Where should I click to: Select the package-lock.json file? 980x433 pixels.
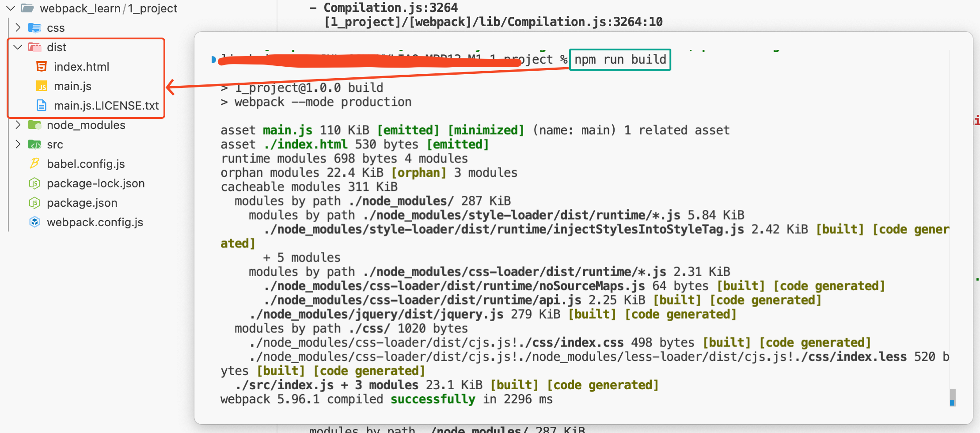coord(95,183)
